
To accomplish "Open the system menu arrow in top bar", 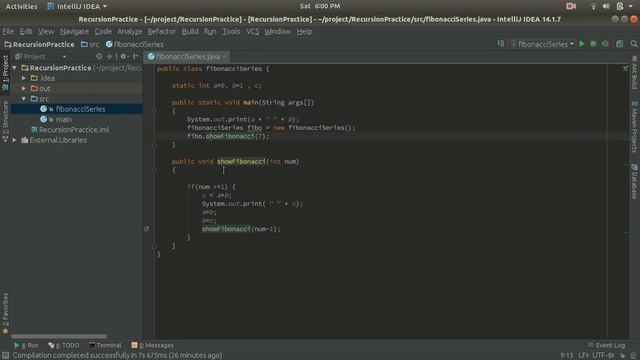I will [631, 6].
